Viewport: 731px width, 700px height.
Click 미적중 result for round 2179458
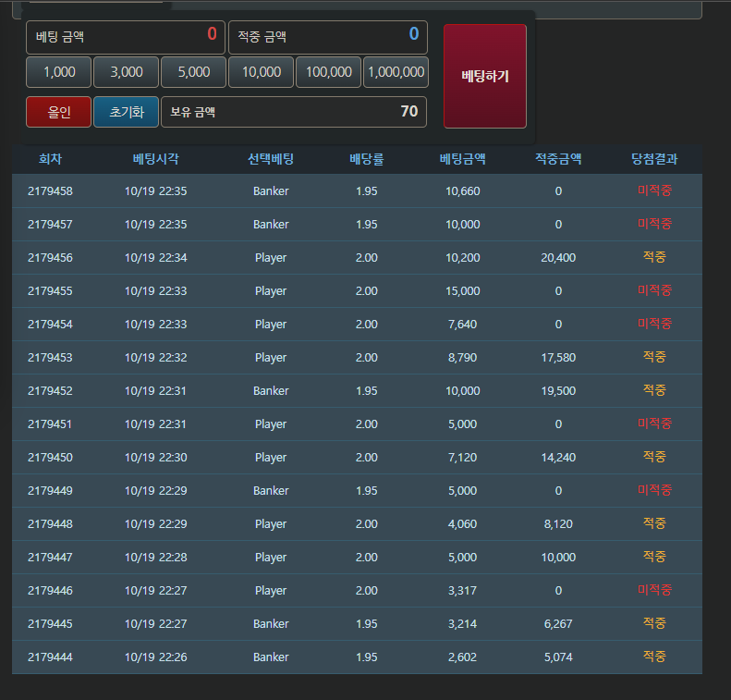654,190
